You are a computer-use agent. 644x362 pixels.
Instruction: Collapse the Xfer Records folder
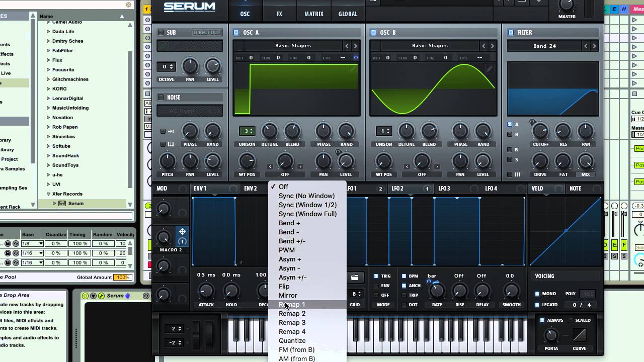[x=48, y=194]
